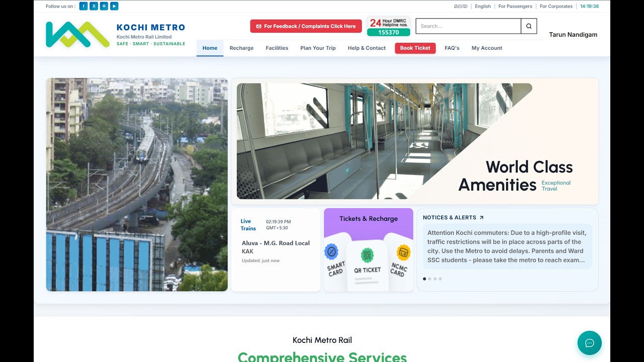Click the Updated: just now text

pyautogui.click(x=261, y=260)
